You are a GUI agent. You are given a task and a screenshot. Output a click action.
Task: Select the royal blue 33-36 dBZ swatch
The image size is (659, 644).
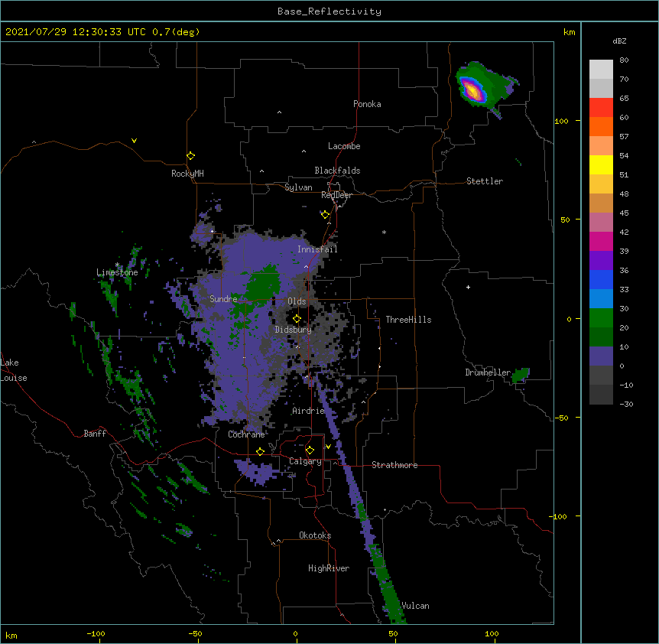click(601, 279)
